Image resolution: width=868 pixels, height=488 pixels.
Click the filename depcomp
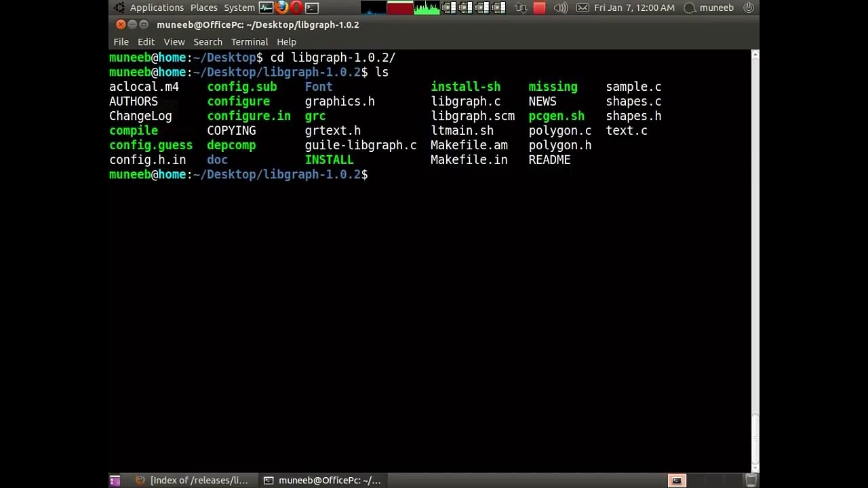231,145
